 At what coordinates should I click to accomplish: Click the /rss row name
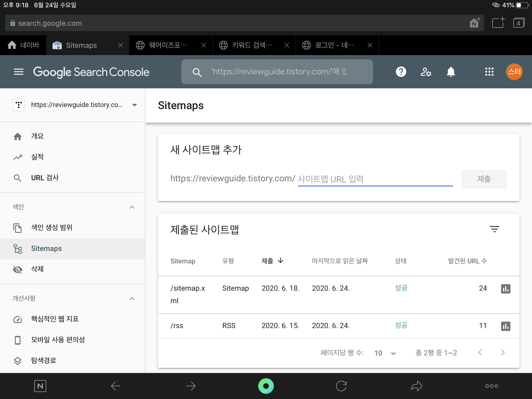(x=177, y=326)
